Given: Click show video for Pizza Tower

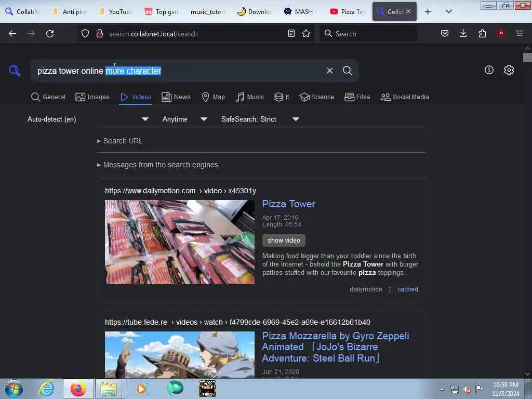Looking at the screenshot, I should pos(284,240).
